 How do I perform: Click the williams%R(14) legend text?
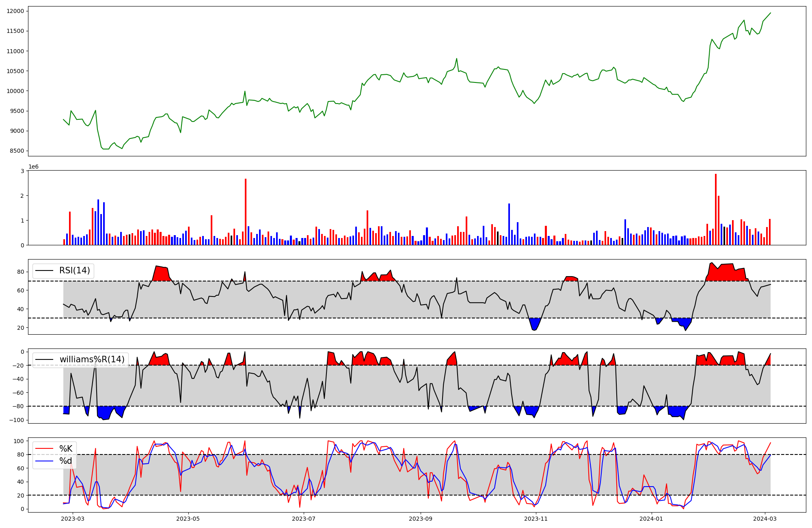pyautogui.click(x=92, y=359)
